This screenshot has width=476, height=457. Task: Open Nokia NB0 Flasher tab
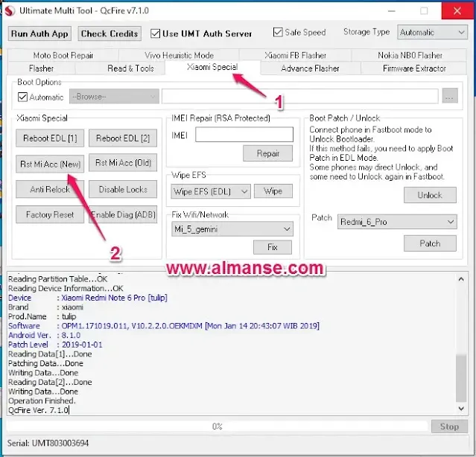point(410,55)
